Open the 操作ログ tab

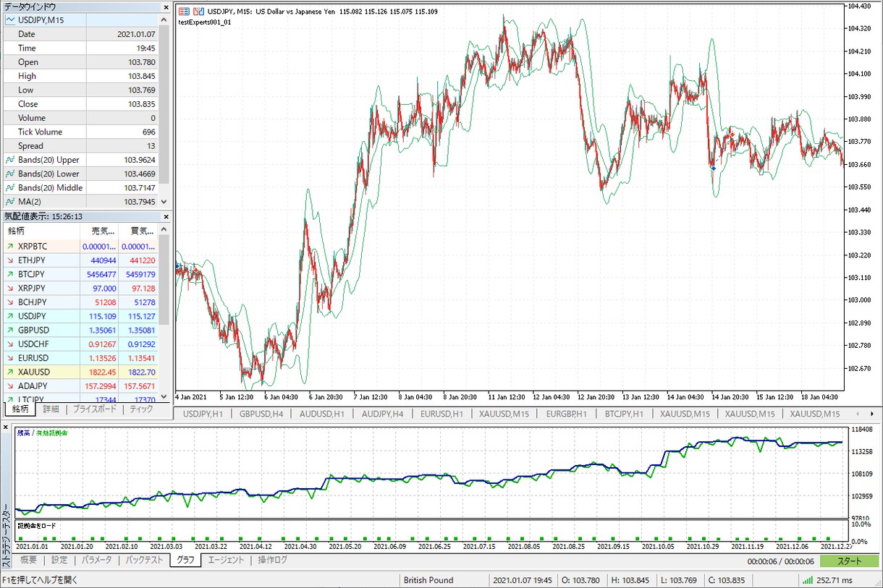pos(272,561)
